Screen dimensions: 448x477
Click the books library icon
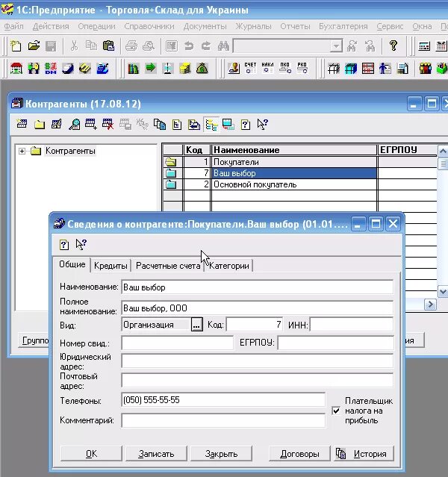tap(133, 68)
